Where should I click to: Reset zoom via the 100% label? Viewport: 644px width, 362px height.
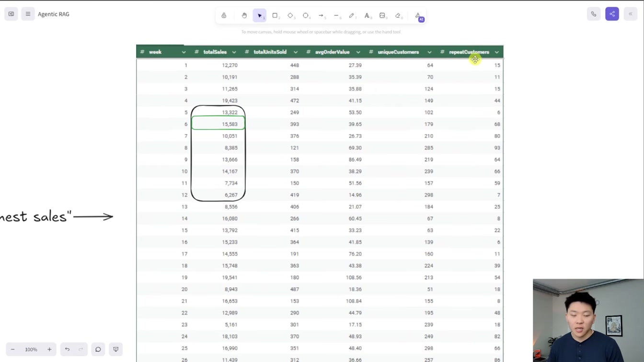click(x=31, y=350)
